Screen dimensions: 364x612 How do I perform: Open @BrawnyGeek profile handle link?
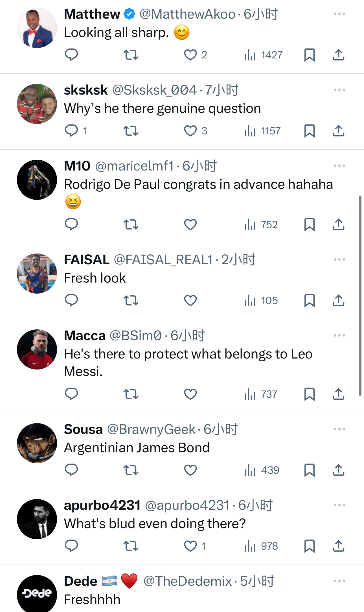click(151, 429)
